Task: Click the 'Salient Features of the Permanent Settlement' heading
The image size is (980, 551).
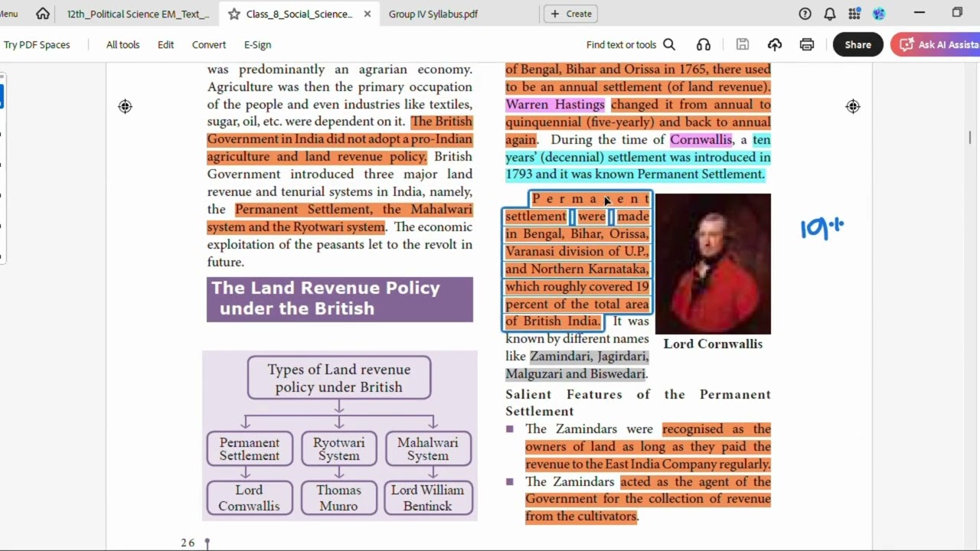Action: [638, 403]
